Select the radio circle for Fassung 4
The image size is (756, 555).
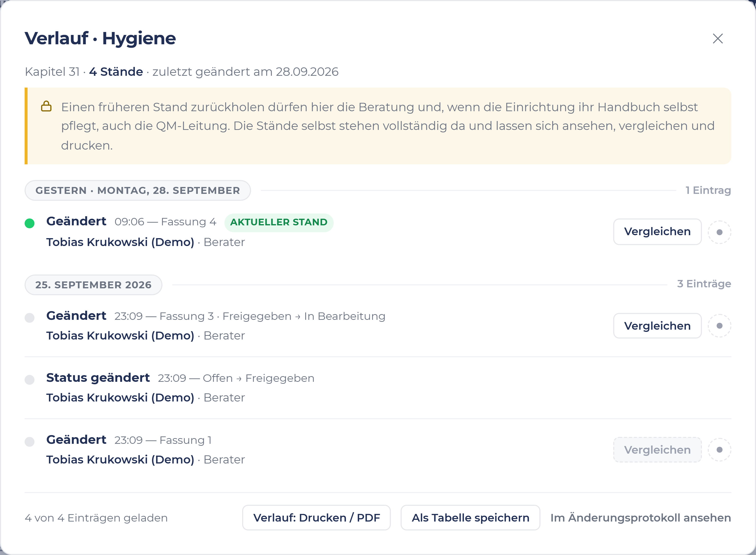click(719, 232)
